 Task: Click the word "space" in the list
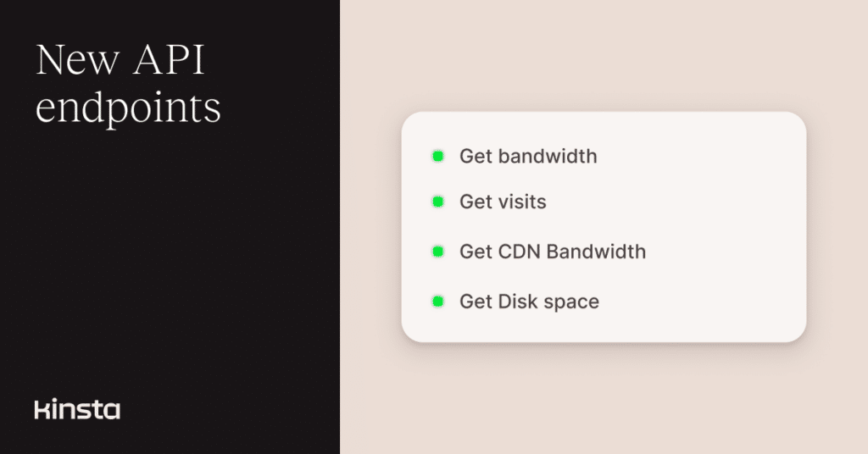(571, 302)
